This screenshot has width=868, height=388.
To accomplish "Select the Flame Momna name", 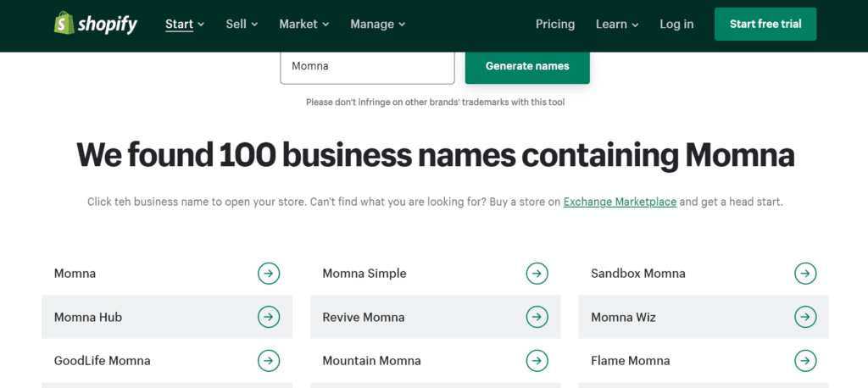I will point(630,361).
